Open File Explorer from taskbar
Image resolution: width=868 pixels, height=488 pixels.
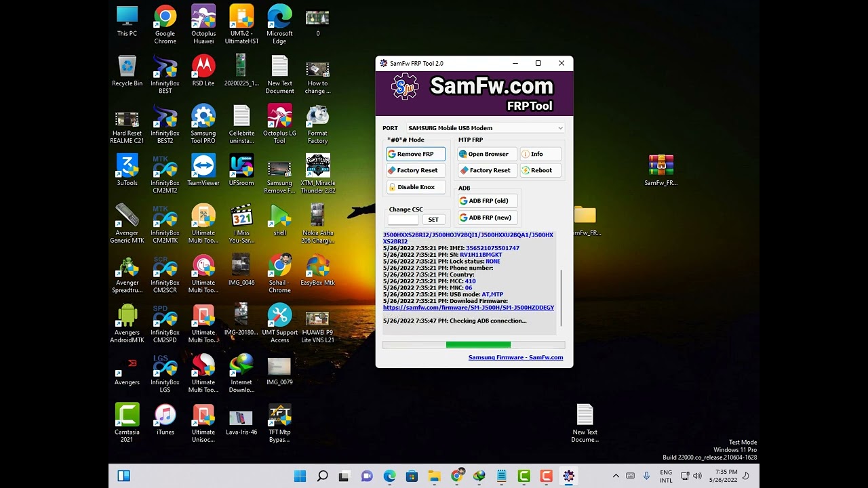pyautogui.click(x=434, y=476)
